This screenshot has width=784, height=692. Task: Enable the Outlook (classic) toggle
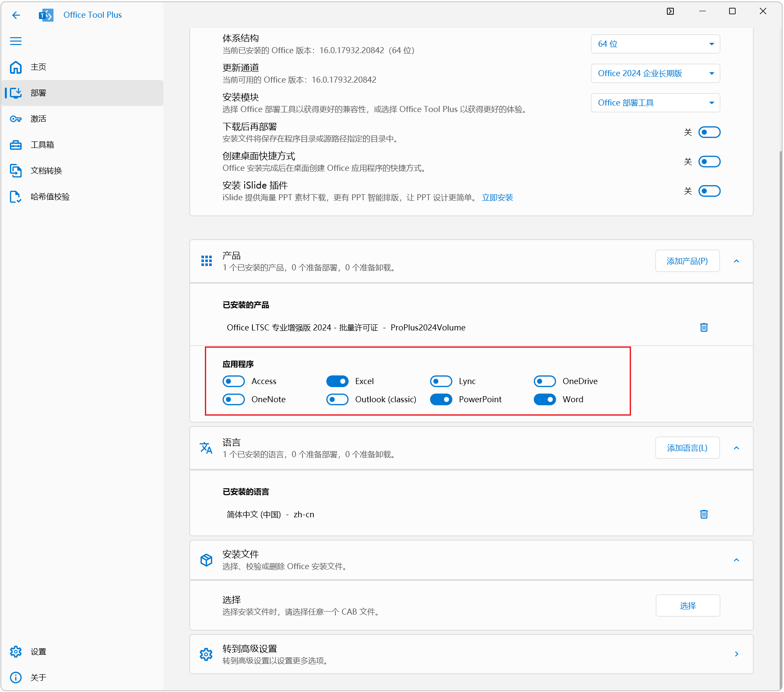click(x=338, y=400)
